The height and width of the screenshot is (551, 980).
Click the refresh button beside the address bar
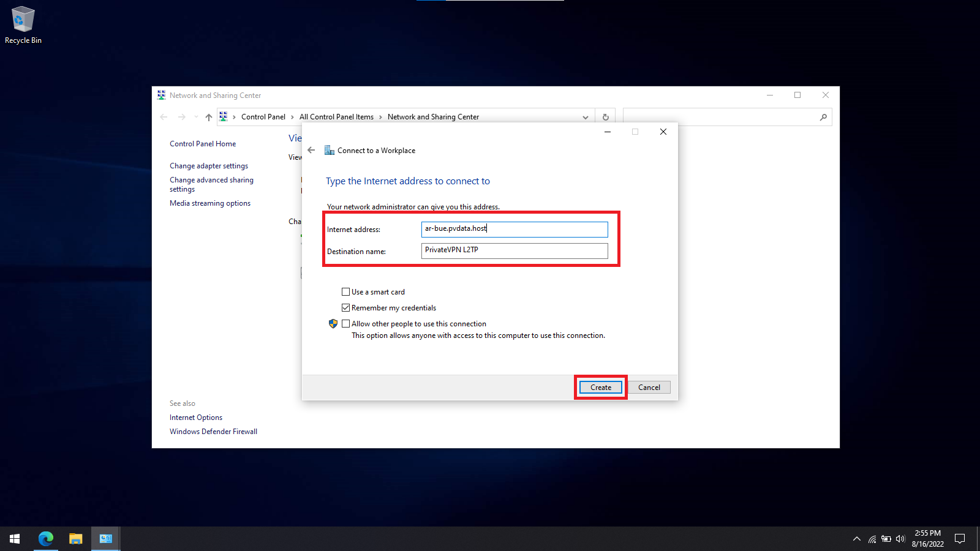[605, 117]
